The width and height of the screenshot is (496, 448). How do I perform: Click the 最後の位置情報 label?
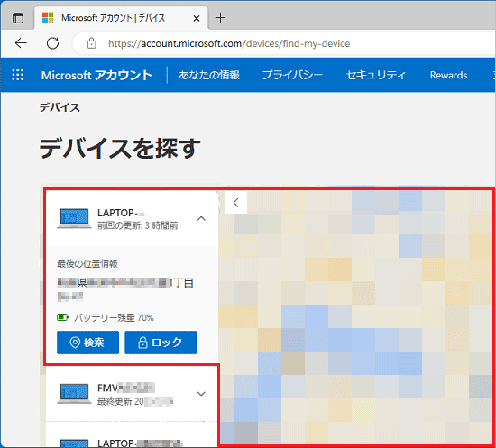pos(87,263)
